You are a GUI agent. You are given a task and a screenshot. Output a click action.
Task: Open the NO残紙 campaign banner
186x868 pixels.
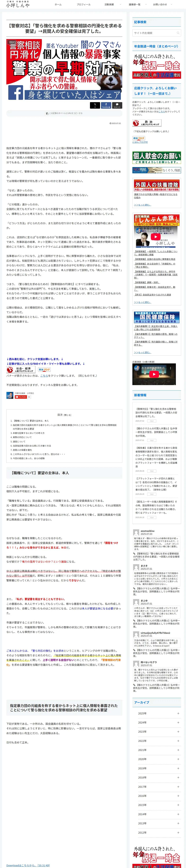[157, 170]
